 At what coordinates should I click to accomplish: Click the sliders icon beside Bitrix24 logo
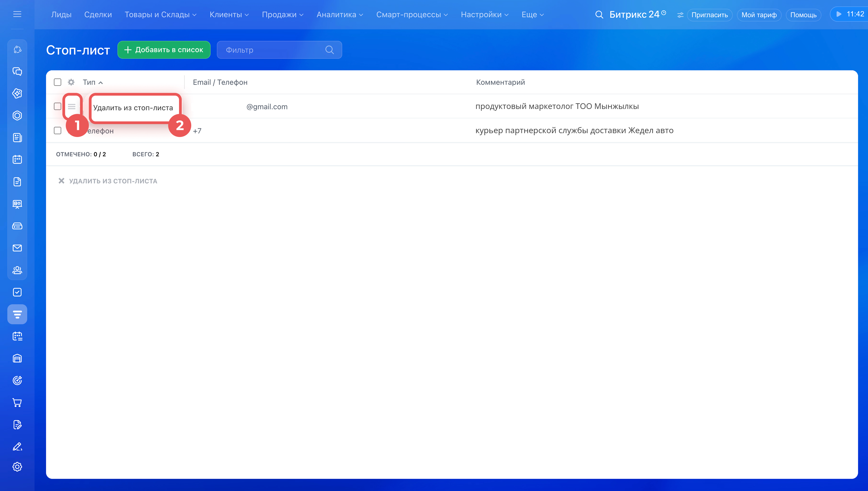(680, 15)
